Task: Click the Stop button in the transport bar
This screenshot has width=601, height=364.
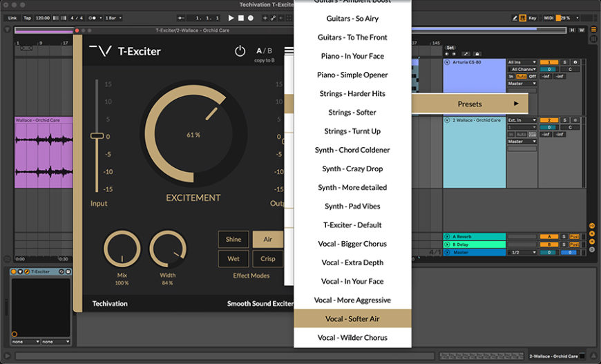Action: click(x=240, y=18)
